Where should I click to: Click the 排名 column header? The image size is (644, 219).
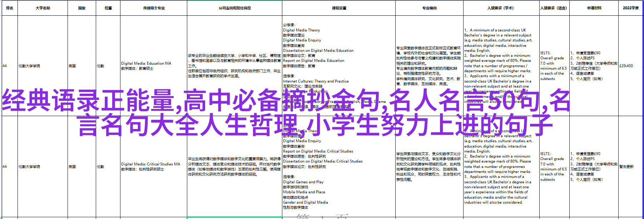10,8
